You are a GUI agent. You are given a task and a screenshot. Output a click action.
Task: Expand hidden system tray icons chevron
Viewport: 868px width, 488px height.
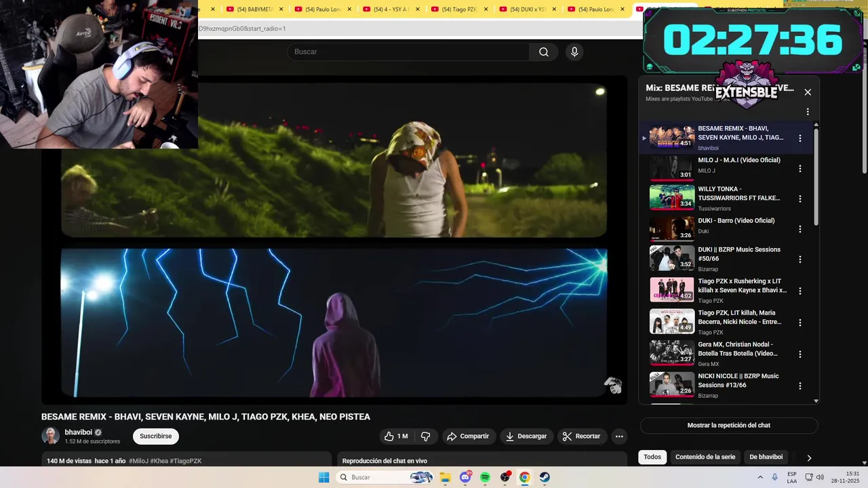[759, 477]
